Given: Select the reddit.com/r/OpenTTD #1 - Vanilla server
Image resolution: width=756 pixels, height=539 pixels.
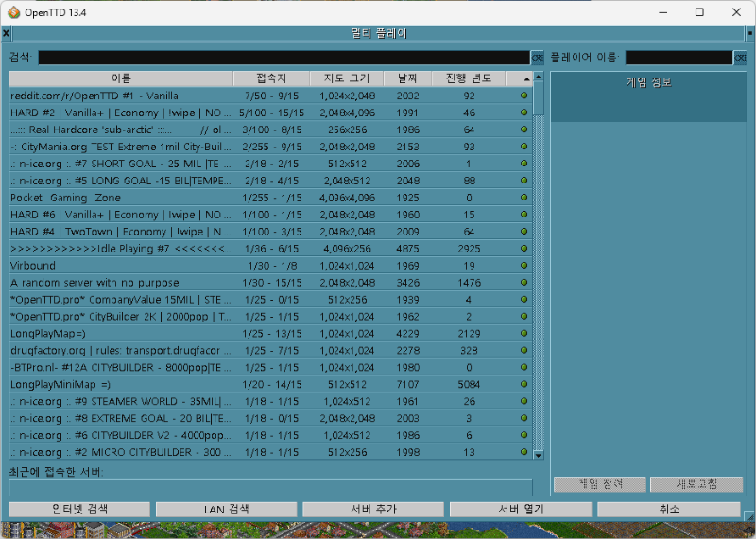Looking at the screenshot, I should pyautogui.click(x=270, y=96).
